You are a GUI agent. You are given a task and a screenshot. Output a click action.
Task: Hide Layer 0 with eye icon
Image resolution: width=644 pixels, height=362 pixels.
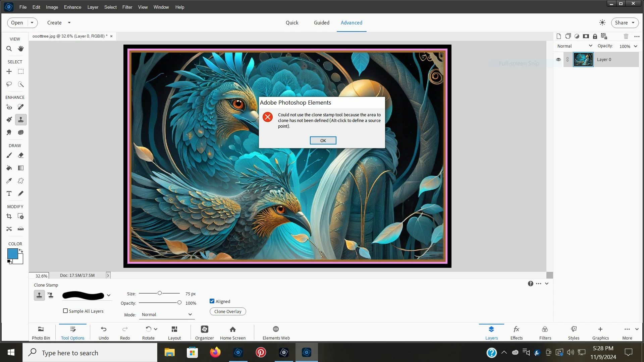click(x=558, y=60)
